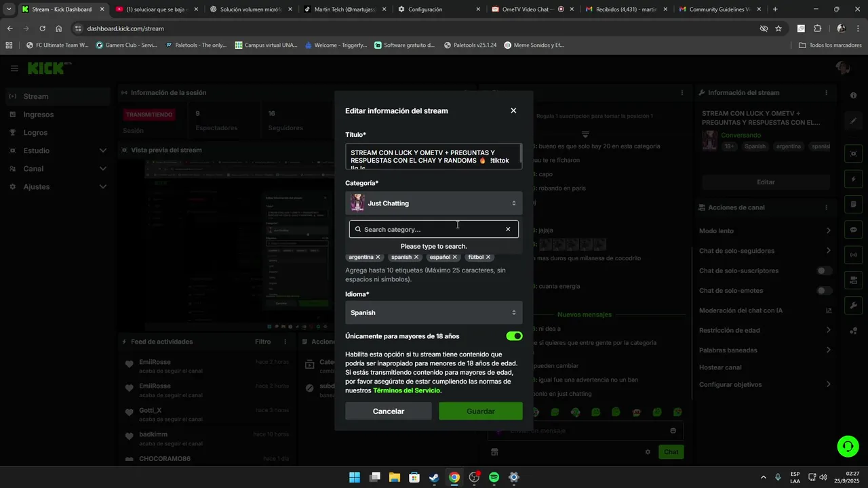Image resolution: width=868 pixels, height=488 pixels.
Task: Click the green Chat send button
Action: (671, 452)
